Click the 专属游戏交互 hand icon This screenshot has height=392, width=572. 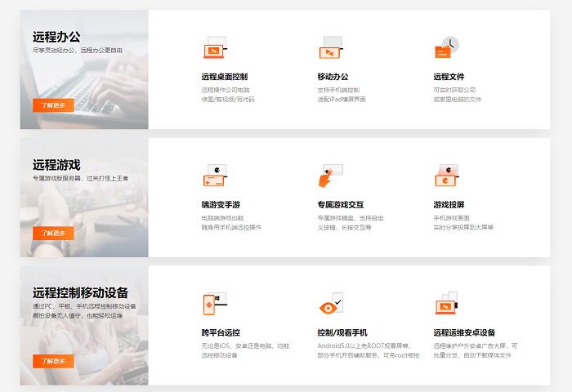[x=329, y=176]
